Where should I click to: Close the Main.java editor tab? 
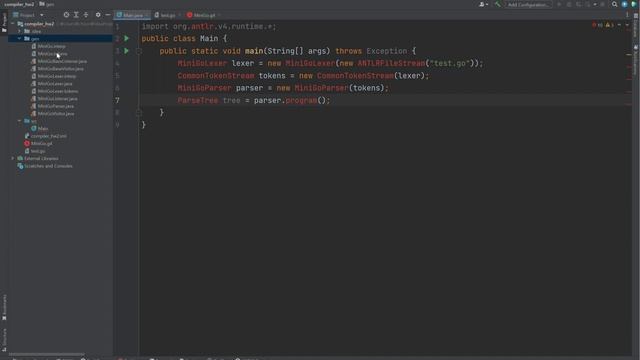point(148,15)
